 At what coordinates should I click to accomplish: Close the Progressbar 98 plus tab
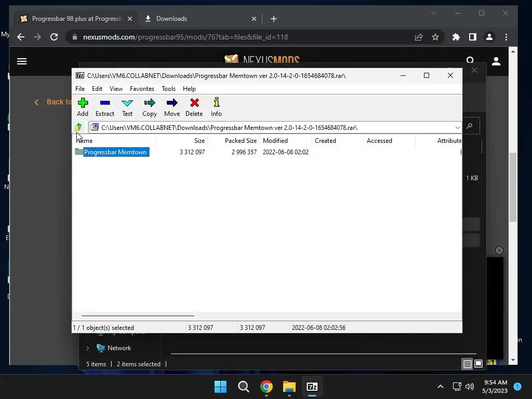pyautogui.click(x=129, y=19)
